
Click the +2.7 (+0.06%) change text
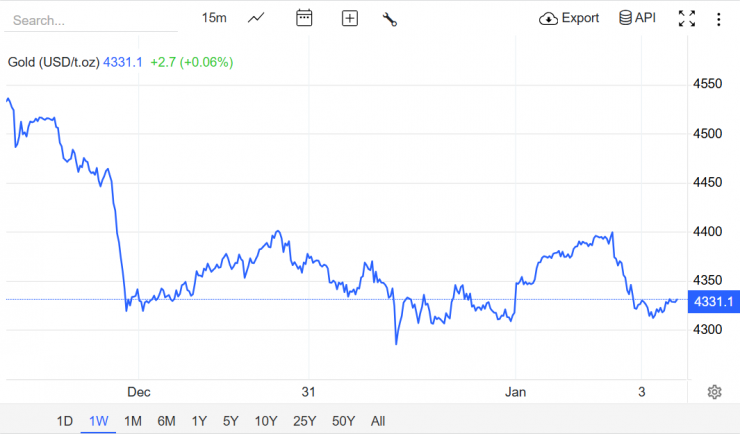click(x=192, y=62)
